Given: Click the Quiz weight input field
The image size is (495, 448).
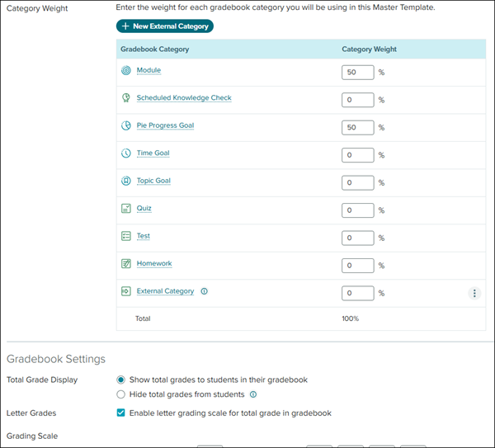Looking at the screenshot, I should click(357, 210).
